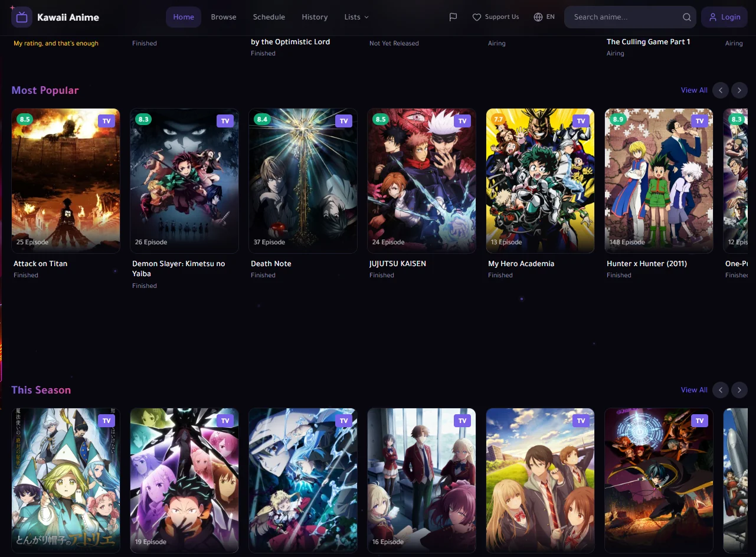This screenshot has width=756, height=557.
Task: Click the previous arrow in This Season section
Action: tap(720, 389)
